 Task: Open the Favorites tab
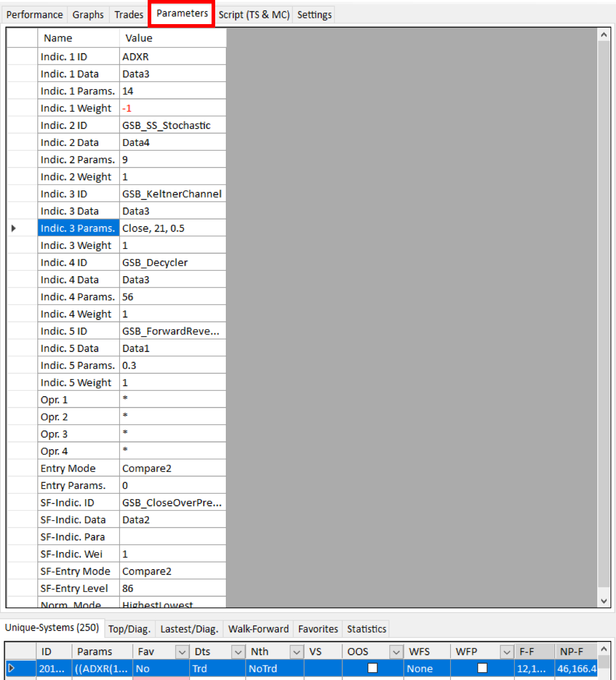318,629
